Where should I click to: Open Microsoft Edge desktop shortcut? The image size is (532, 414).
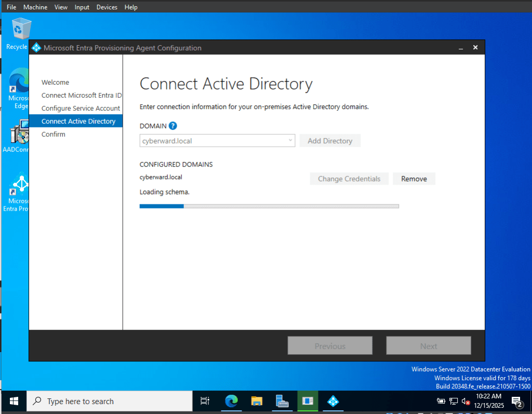click(x=19, y=88)
